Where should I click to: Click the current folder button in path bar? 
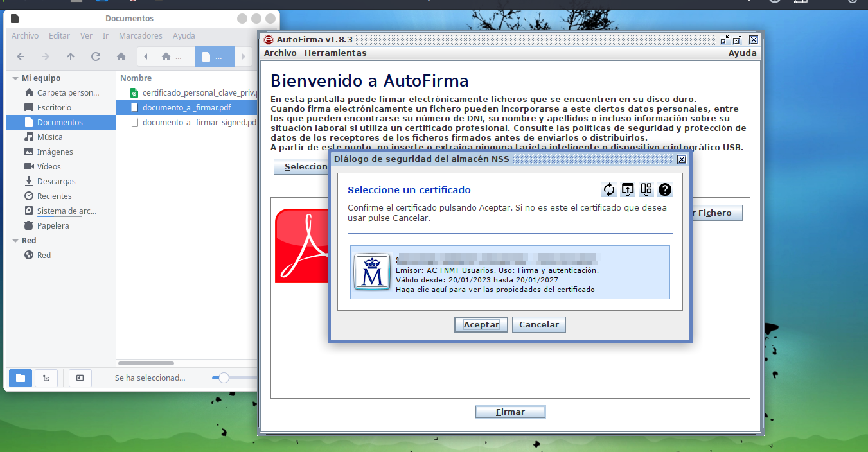[213, 56]
